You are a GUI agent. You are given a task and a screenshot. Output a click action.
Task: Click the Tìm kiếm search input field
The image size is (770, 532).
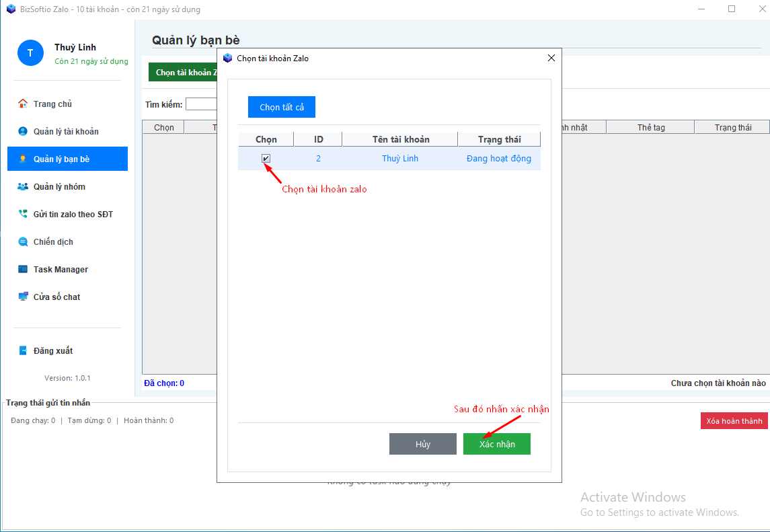click(x=201, y=104)
